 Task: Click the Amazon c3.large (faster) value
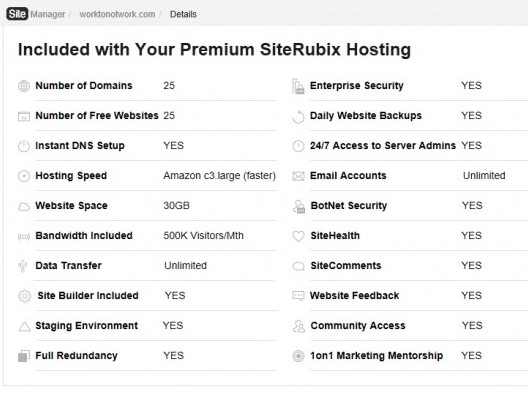pyautogui.click(x=220, y=176)
